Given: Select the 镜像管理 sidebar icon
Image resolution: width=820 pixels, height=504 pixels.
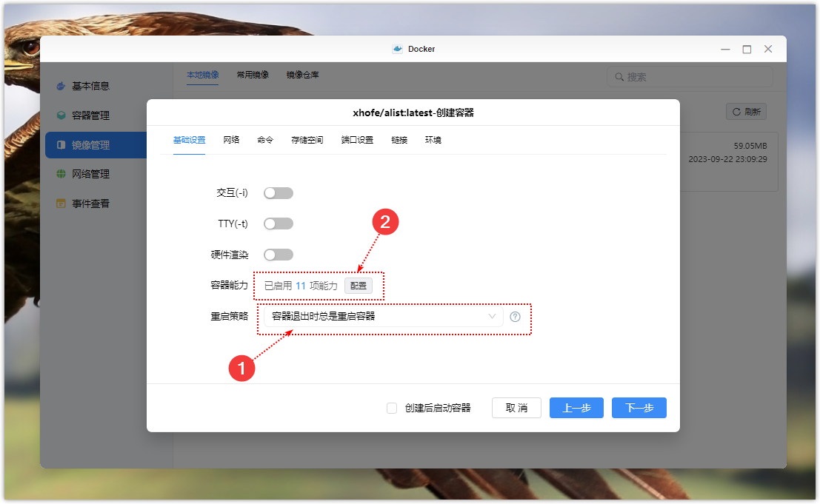Looking at the screenshot, I should click(61, 144).
